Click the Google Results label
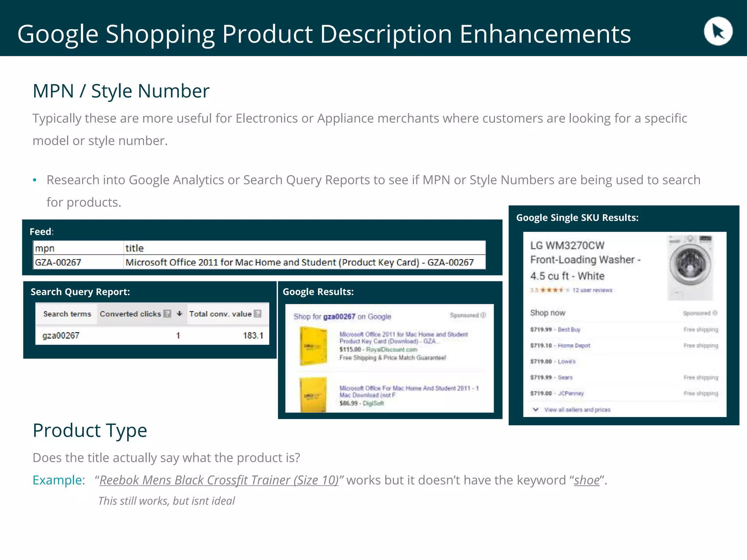 coord(318,292)
